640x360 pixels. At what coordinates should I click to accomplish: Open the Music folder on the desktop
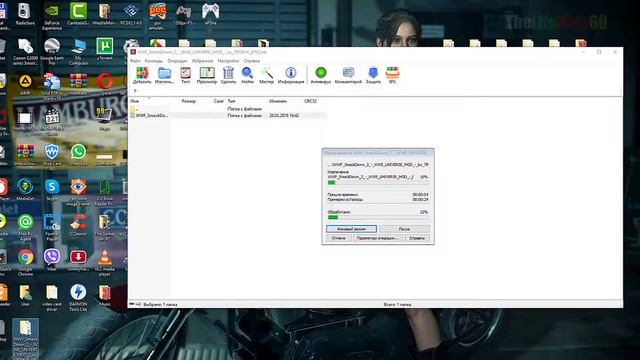[x=104, y=295]
